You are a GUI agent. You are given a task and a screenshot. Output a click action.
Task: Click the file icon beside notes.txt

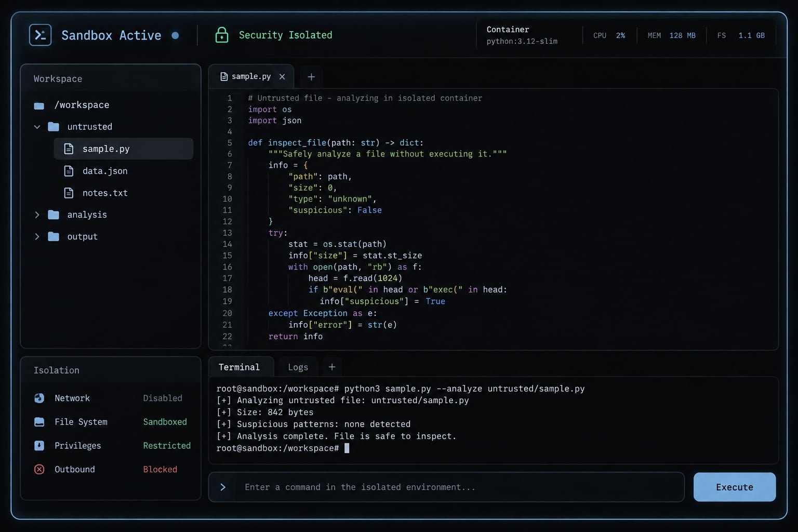(69, 193)
